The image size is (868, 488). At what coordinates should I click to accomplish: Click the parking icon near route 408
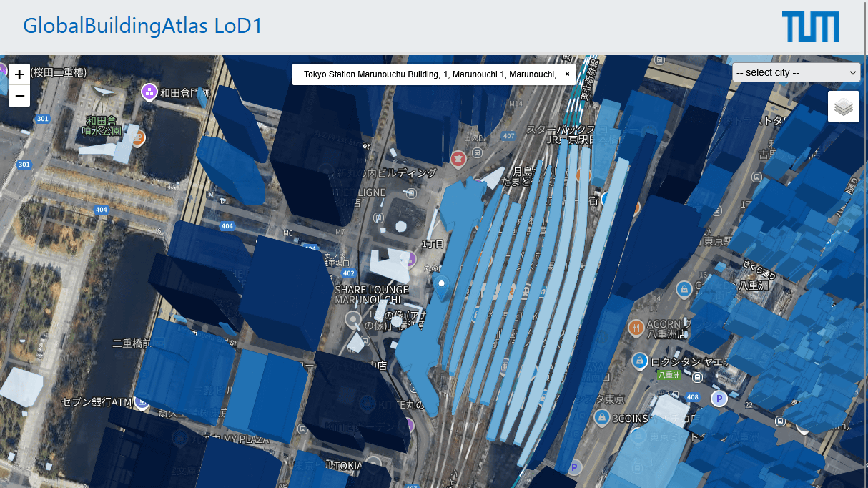(x=719, y=399)
